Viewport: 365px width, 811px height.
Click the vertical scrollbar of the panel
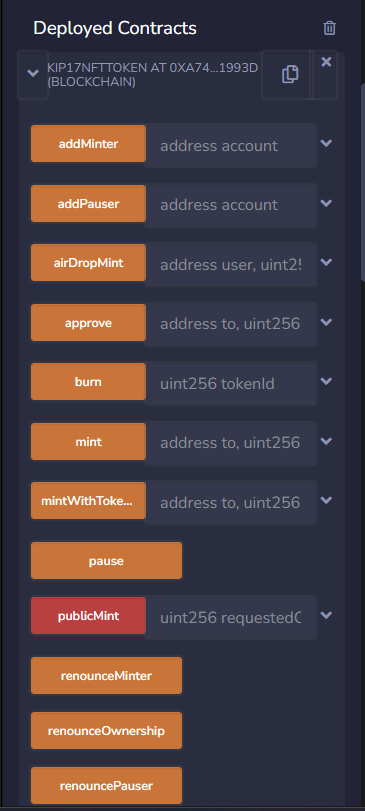[x=363, y=181]
